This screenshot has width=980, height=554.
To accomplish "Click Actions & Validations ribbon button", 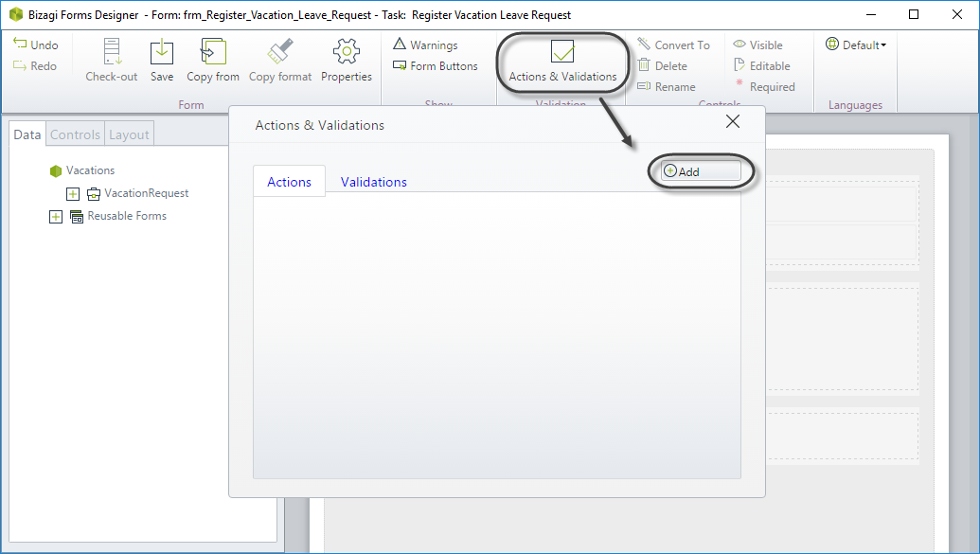I will [x=562, y=62].
